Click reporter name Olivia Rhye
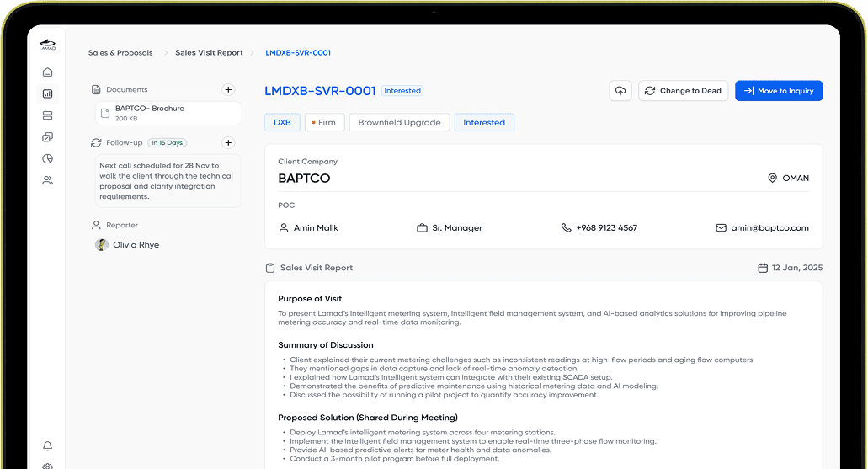This screenshot has height=469, width=868. click(136, 245)
